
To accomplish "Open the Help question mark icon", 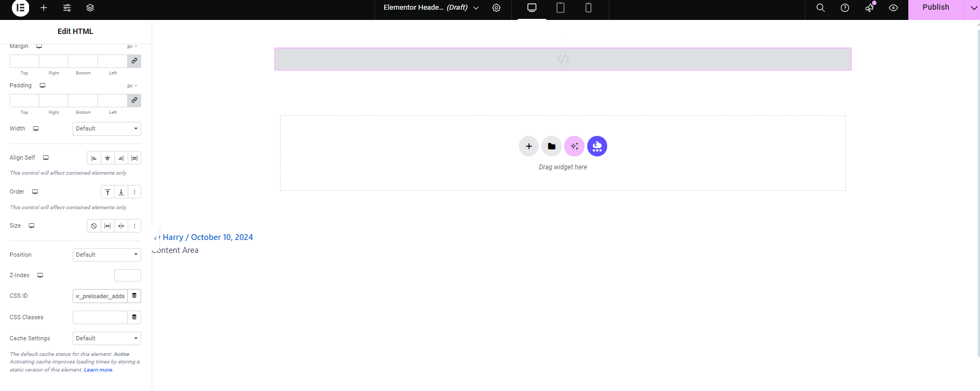I will (845, 8).
